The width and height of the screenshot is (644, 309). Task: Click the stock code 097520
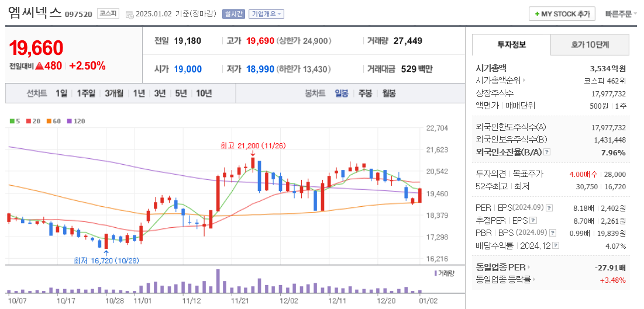(x=78, y=15)
